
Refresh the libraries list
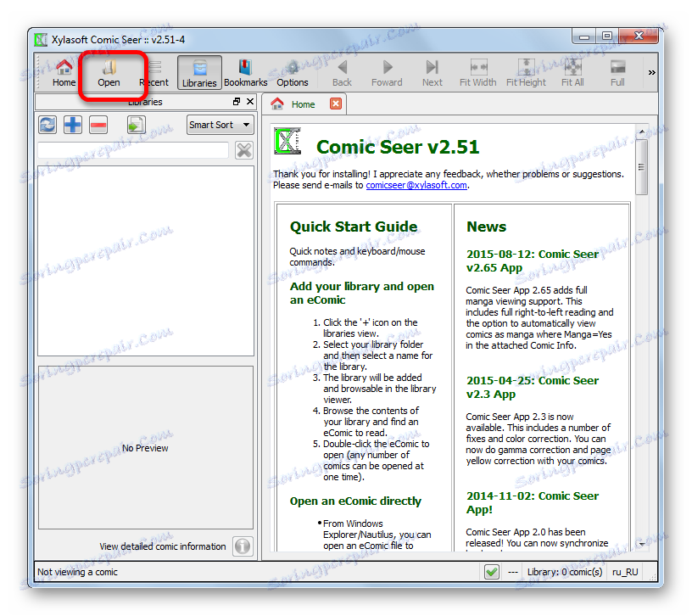click(x=47, y=125)
